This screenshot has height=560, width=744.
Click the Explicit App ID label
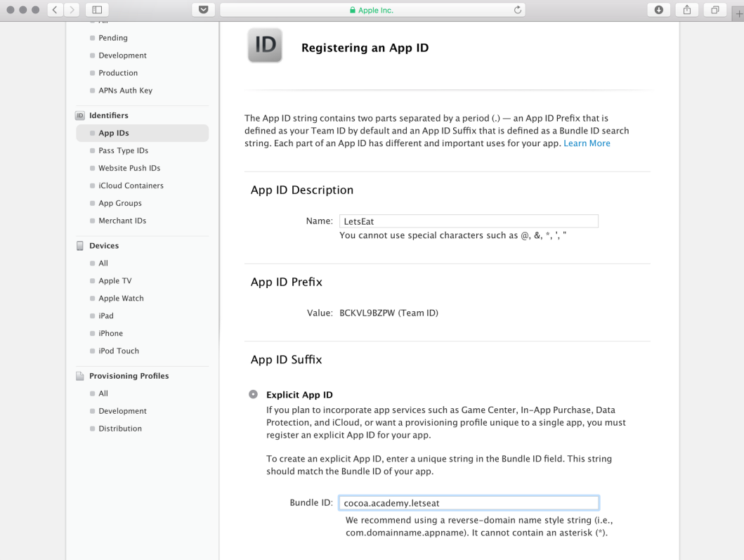(x=299, y=395)
